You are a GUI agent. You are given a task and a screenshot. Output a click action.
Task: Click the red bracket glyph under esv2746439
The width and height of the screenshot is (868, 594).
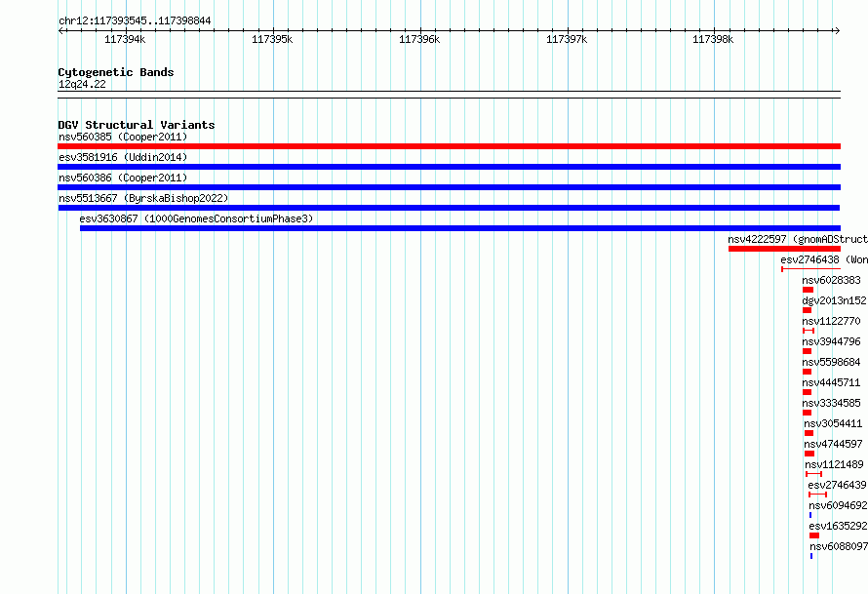[817, 495]
